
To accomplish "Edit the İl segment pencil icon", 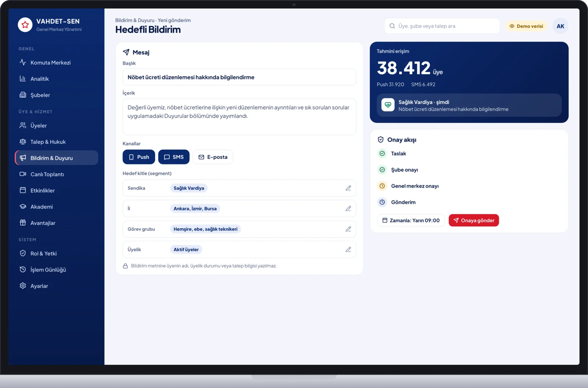I will click(x=348, y=208).
